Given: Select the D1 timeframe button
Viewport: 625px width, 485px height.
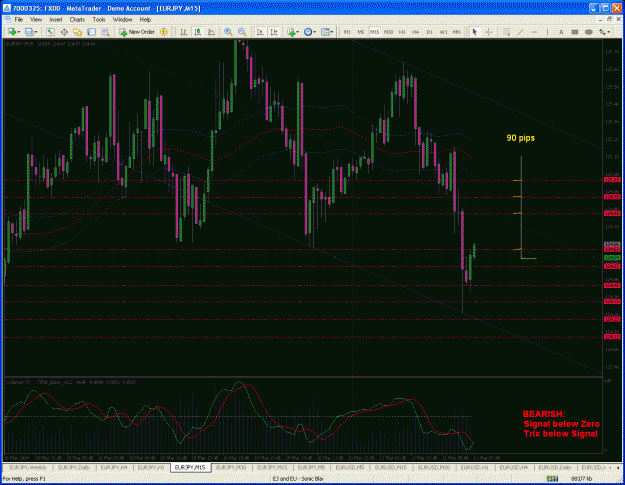Looking at the screenshot, I should [x=429, y=32].
